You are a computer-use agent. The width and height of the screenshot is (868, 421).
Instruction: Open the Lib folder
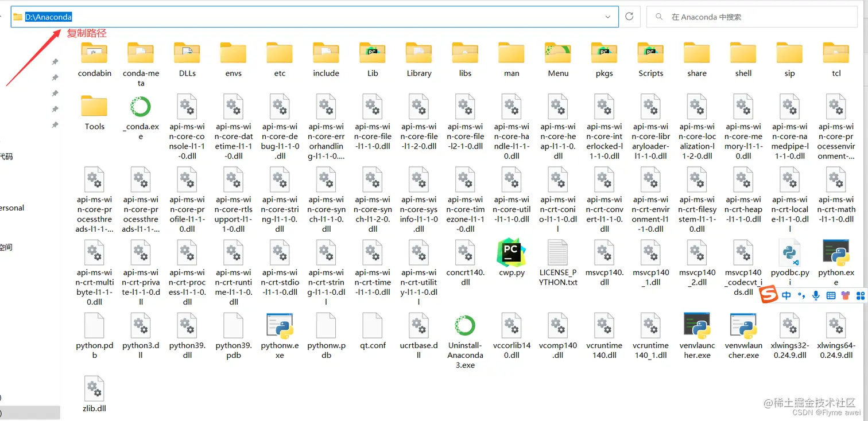click(x=373, y=60)
